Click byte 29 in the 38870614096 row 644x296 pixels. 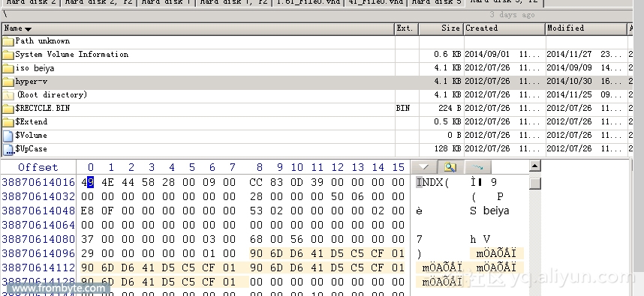click(x=87, y=253)
